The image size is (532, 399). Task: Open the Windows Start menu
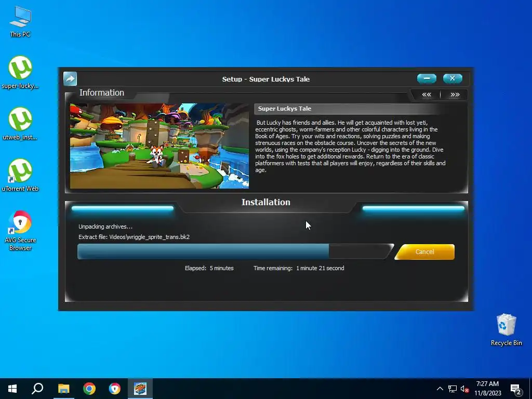pos(12,389)
